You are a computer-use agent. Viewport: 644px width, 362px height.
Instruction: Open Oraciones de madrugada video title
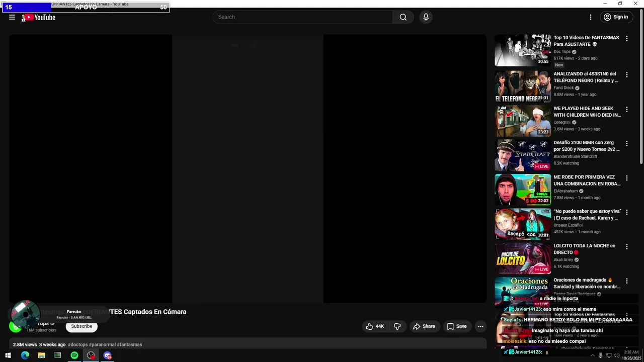(587, 284)
